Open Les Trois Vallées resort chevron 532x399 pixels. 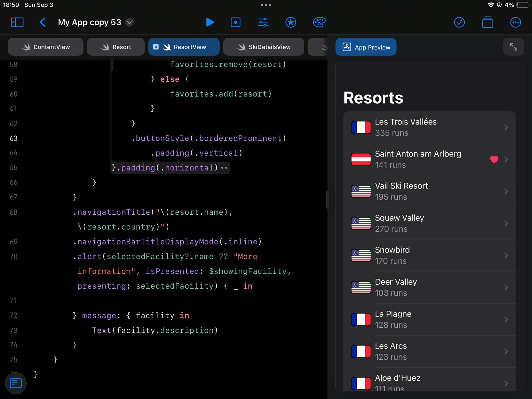pos(506,127)
